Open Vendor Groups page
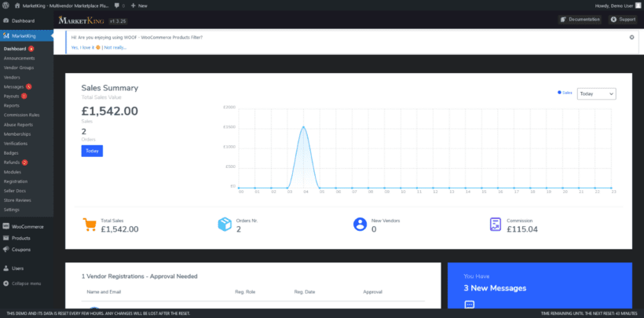 [x=19, y=68]
